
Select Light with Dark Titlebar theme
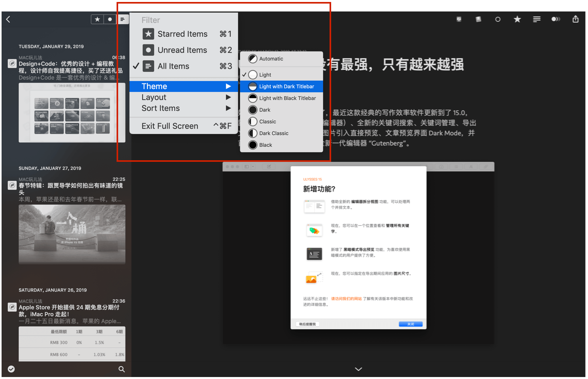point(281,86)
